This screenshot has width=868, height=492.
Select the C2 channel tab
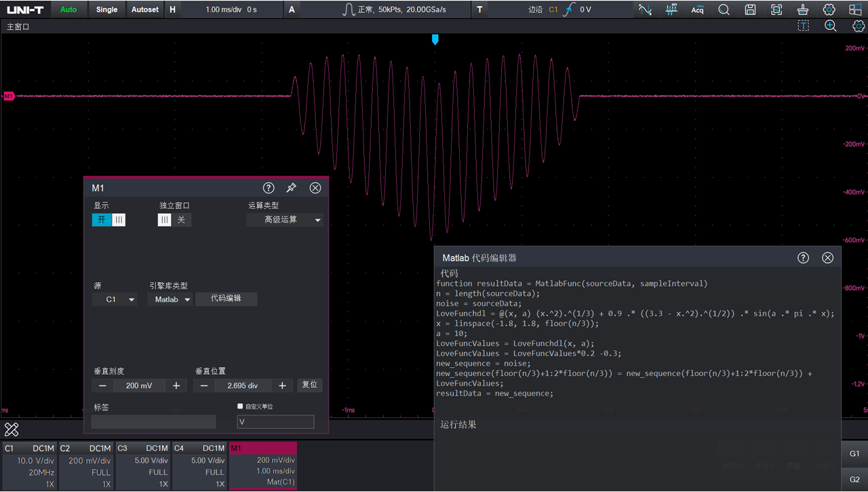pyautogui.click(x=86, y=466)
